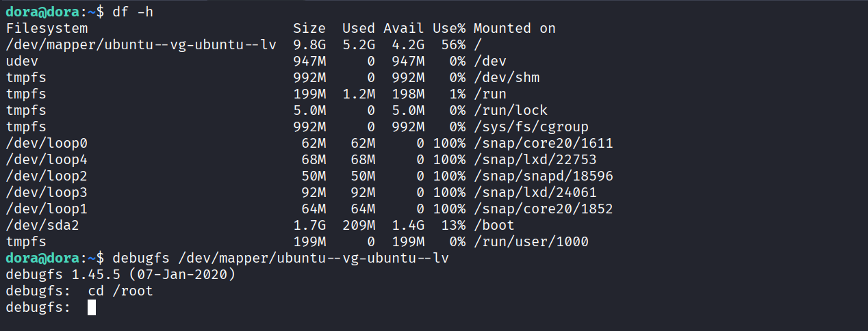868x331 pixels.
Task: Click the /snap/lxd/24061 mount path
Action: click(535, 192)
